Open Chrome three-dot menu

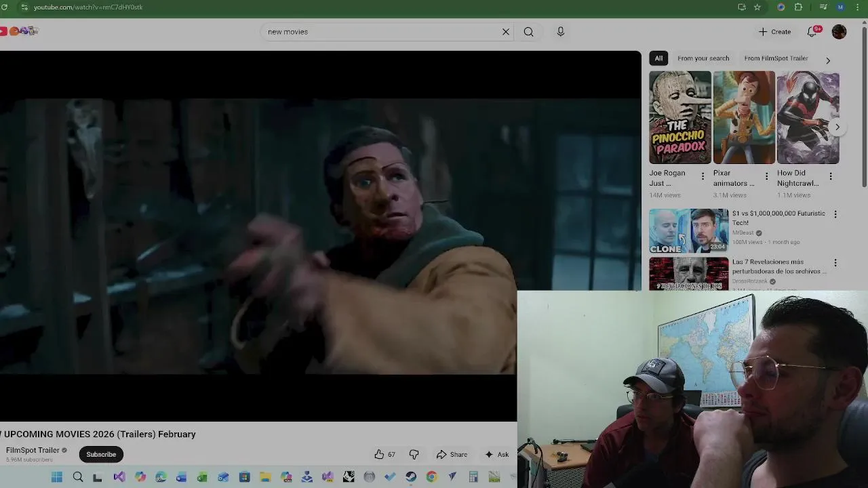(x=858, y=7)
